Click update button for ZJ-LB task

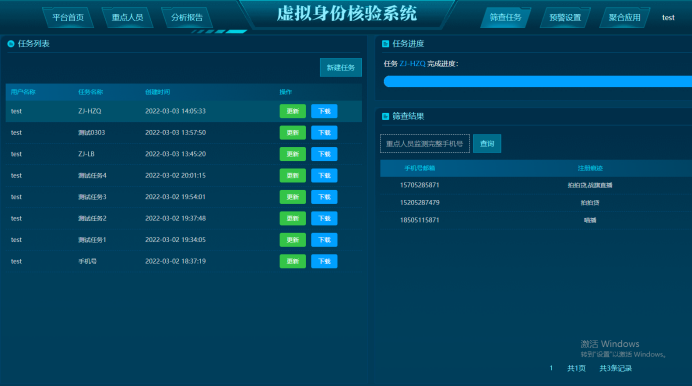coord(293,154)
